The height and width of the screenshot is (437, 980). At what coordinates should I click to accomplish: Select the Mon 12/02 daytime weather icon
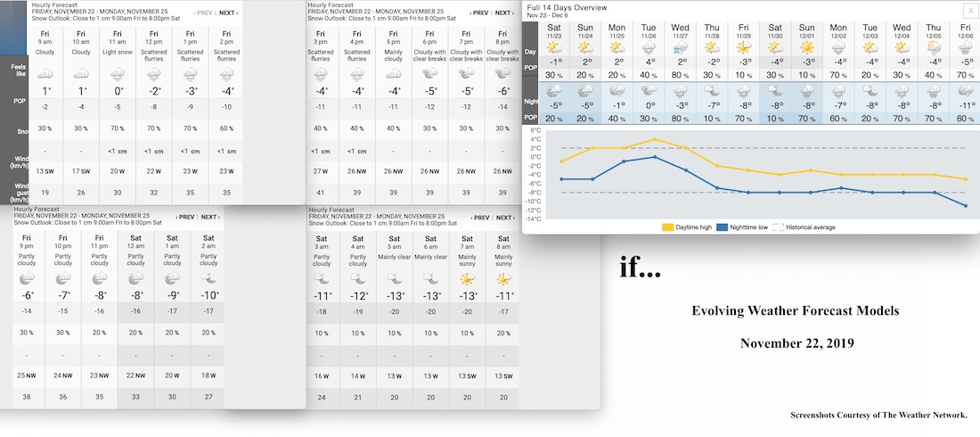[838, 47]
